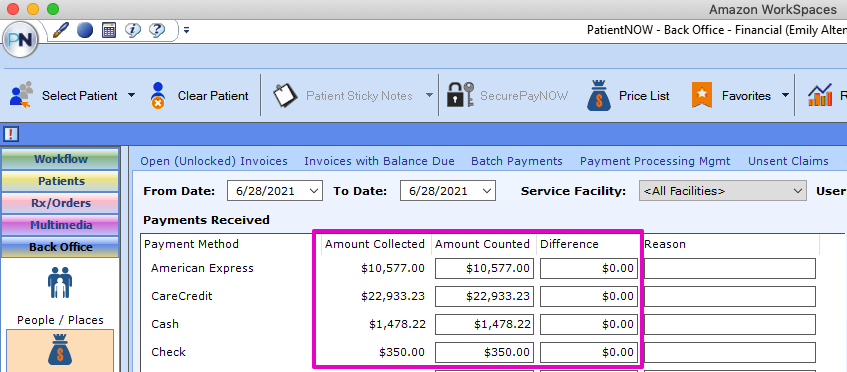The height and width of the screenshot is (372, 847).
Task: Open the calculator icon in quick toolbar
Action: pyautogui.click(x=109, y=30)
